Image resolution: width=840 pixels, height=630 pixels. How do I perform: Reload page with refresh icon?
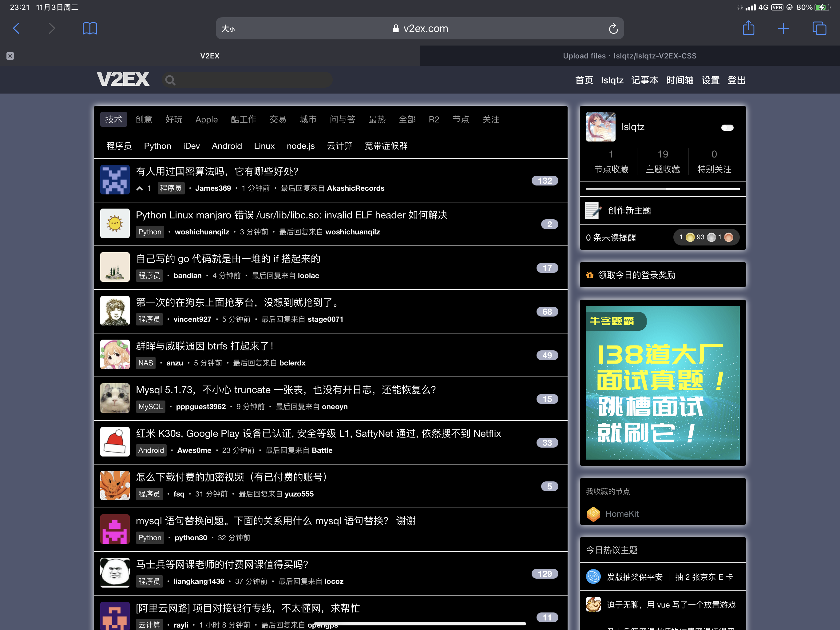pos(613,29)
